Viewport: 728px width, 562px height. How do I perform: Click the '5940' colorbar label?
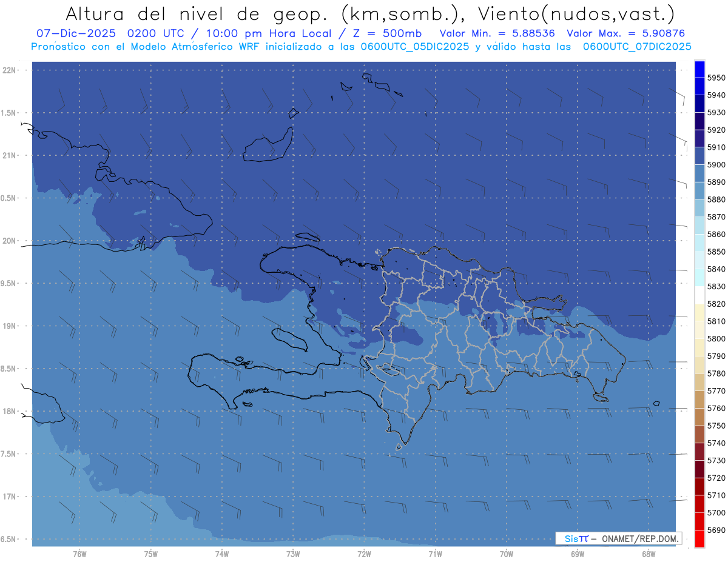click(716, 95)
